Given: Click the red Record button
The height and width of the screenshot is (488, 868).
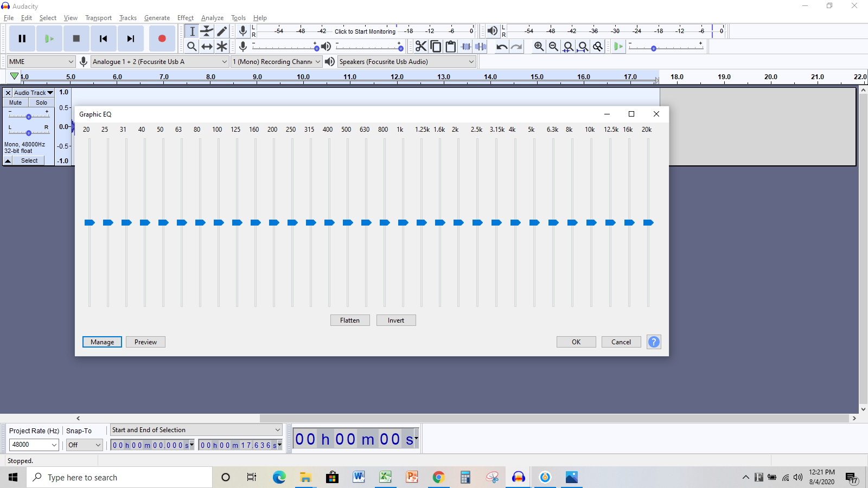Looking at the screenshot, I should (x=162, y=38).
